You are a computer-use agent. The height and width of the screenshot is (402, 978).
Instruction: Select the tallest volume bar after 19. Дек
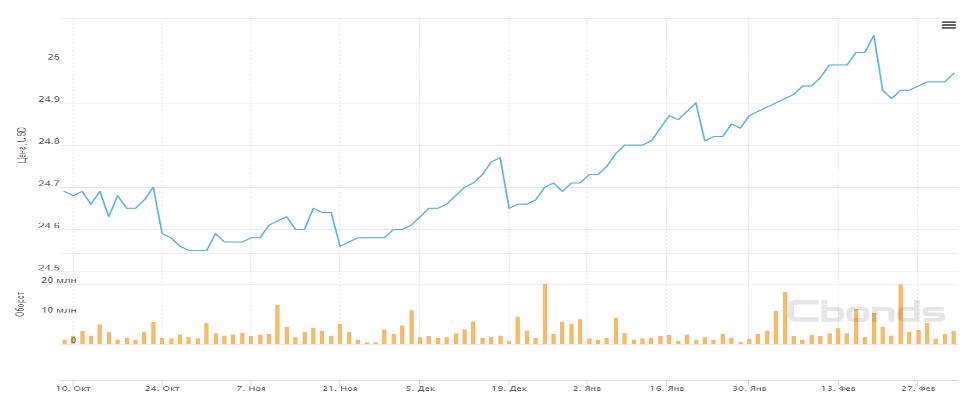point(545,313)
